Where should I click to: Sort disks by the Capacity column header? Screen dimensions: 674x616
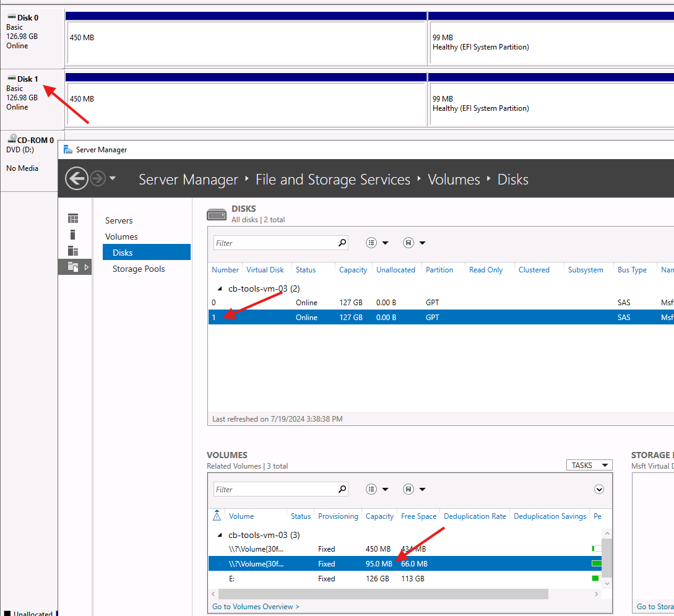(x=353, y=270)
